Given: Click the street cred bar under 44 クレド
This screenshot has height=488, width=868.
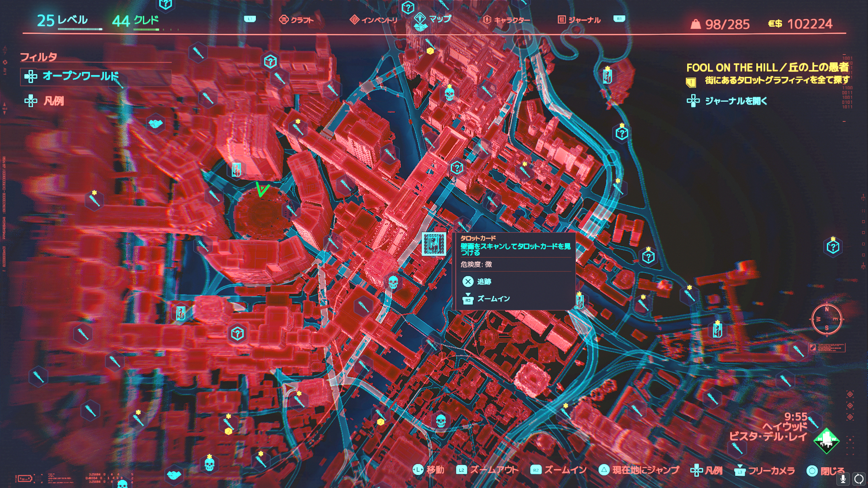Looking at the screenshot, I should coord(146,29).
